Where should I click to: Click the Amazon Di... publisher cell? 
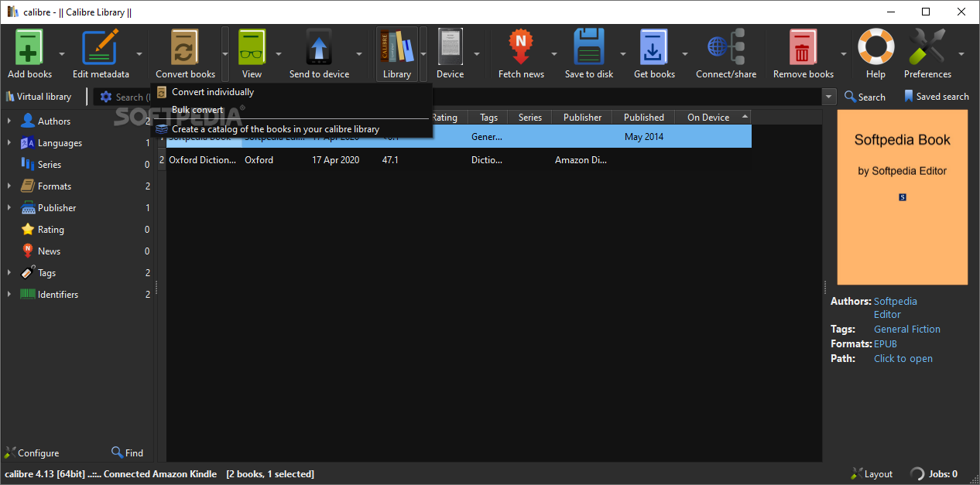pos(581,160)
